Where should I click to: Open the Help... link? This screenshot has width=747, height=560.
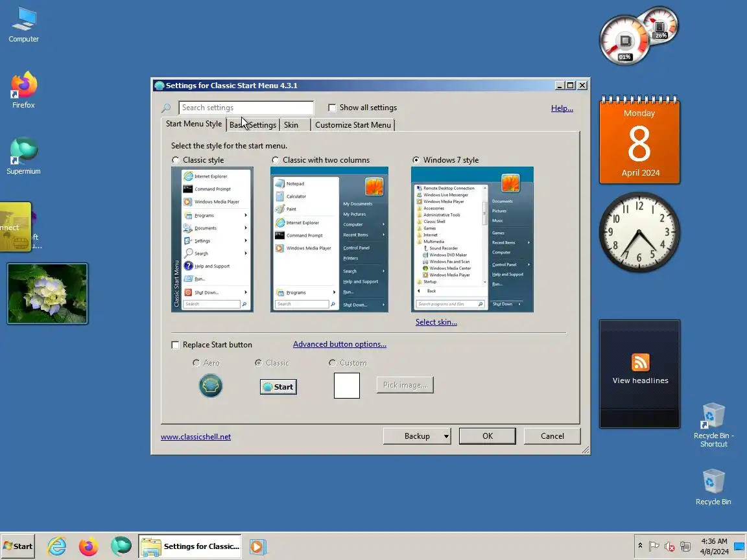point(562,108)
